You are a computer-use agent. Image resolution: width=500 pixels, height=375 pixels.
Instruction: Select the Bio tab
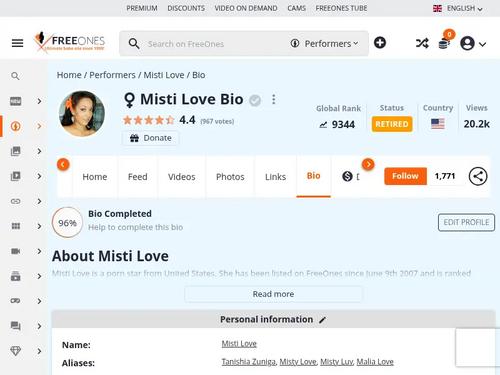pyautogui.click(x=313, y=176)
